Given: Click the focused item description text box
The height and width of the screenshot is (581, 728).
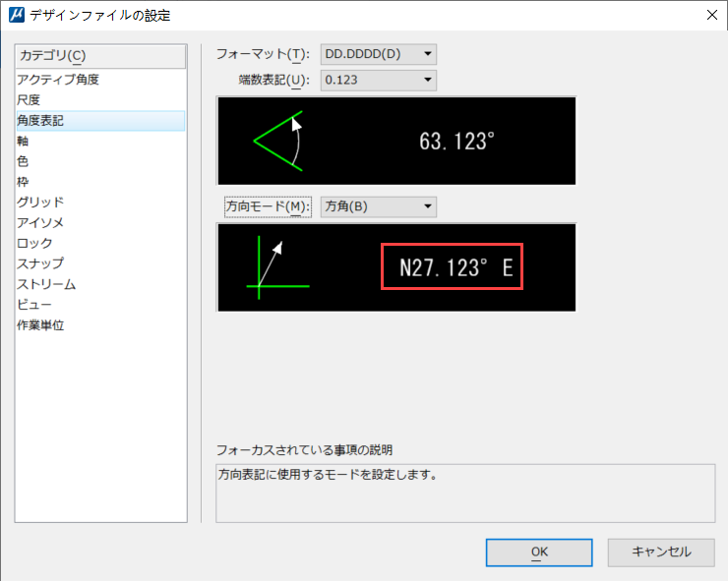Looking at the screenshot, I should pyautogui.click(x=465, y=494).
